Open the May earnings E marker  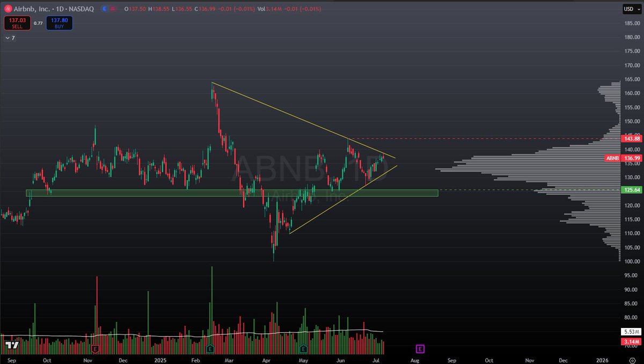(x=303, y=348)
